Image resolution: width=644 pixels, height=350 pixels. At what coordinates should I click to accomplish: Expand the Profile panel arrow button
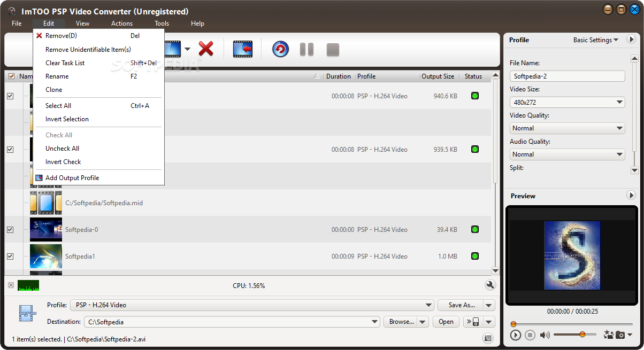coord(631,40)
